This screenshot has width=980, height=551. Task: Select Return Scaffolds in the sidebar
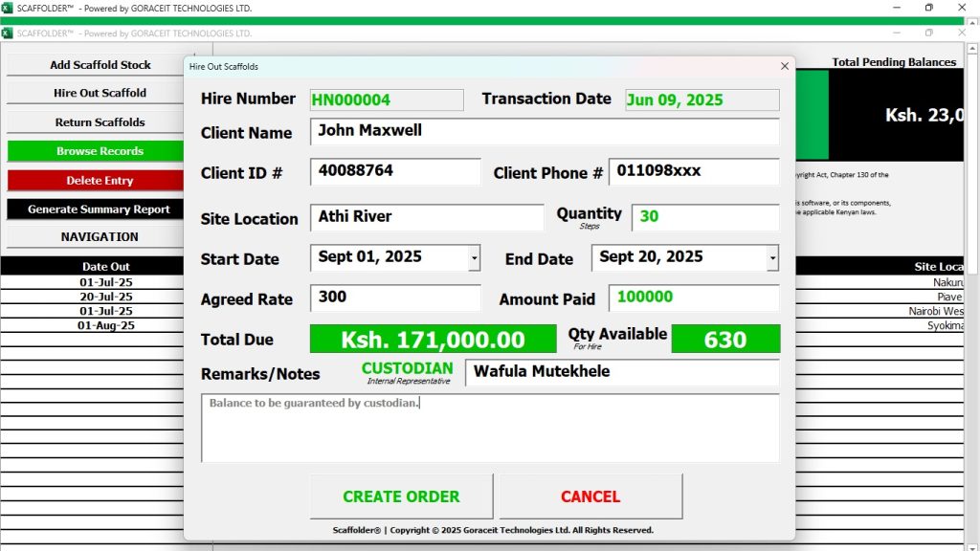pyautogui.click(x=100, y=122)
